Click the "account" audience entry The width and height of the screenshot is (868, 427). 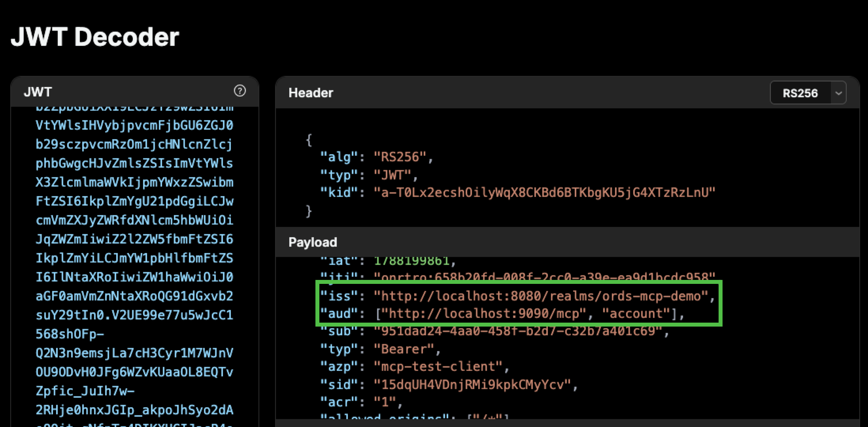click(x=636, y=314)
